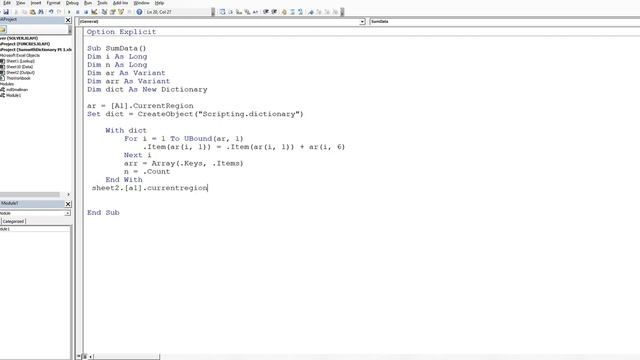This screenshot has width=640, height=360.
Task: Click the Break pause icon
Action: tap(78, 12)
